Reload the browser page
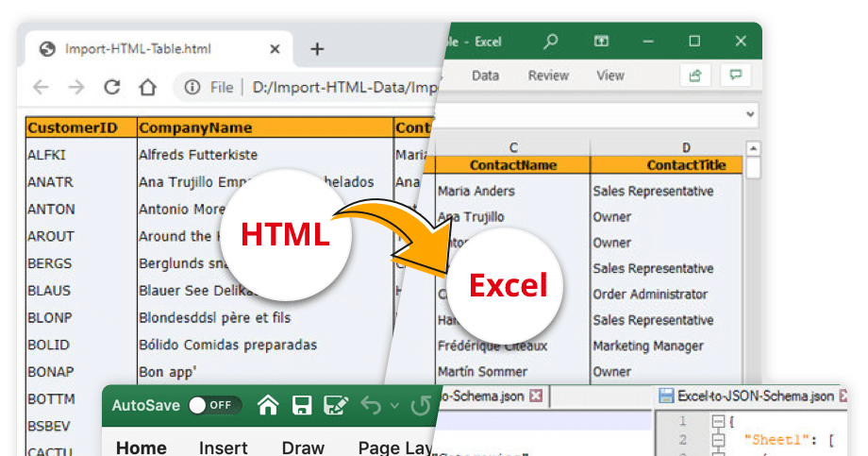This screenshot has height=456, width=868. [x=112, y=87]
